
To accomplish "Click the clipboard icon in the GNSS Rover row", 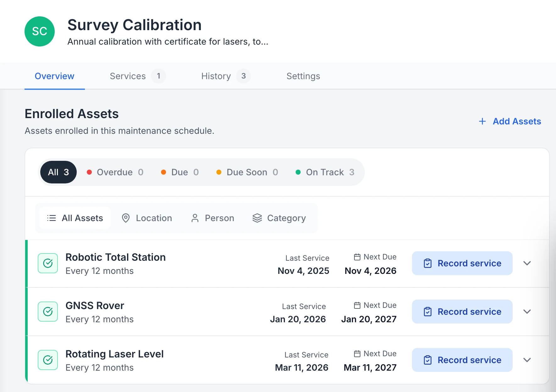I will (x=428, y=312).
